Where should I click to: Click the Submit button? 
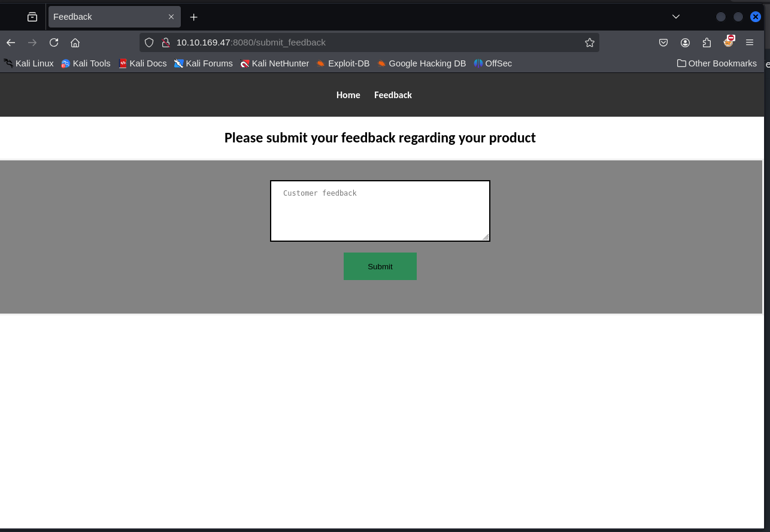[x=380, y=266]
